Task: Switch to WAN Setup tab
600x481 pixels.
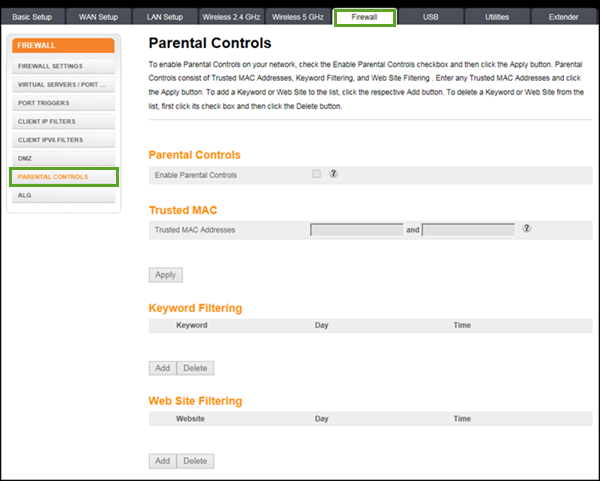Action: click(98, 17)
